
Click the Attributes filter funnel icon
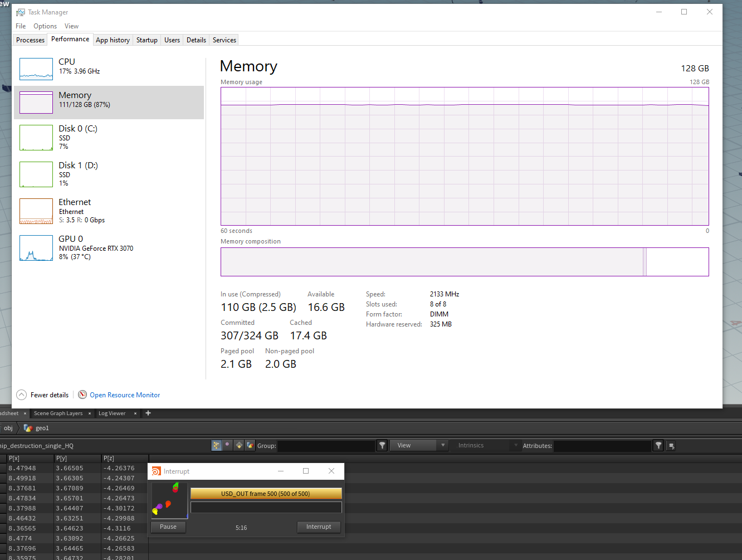tap(658, 445)
